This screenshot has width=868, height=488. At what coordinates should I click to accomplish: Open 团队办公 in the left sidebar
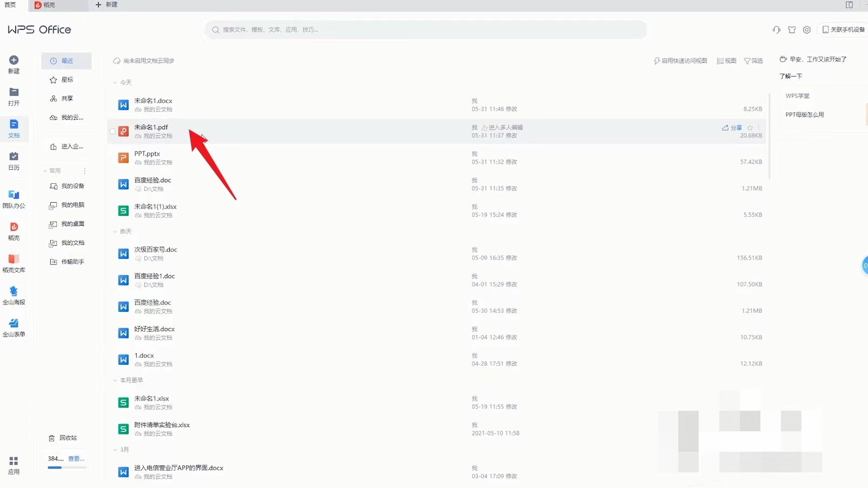coord(14,195)
